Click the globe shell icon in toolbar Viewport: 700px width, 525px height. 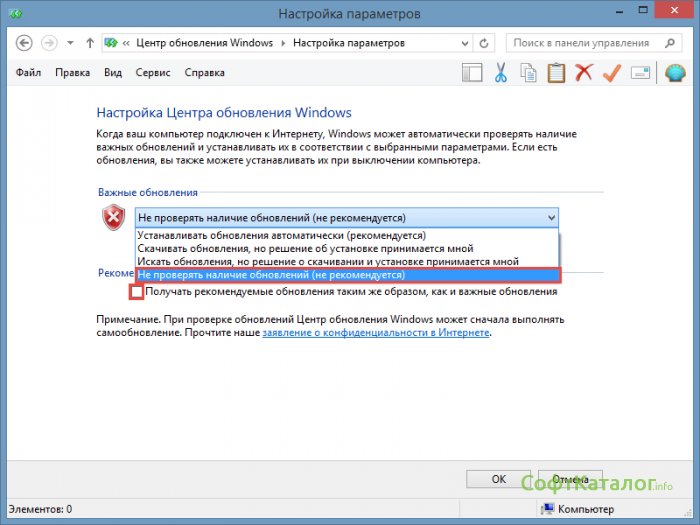[x=674, y=73]
